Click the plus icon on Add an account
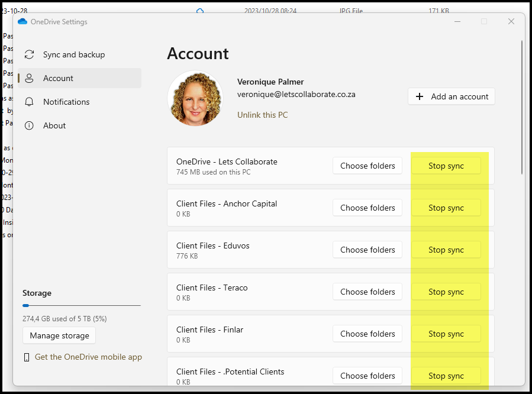 [x=420, y=96]
